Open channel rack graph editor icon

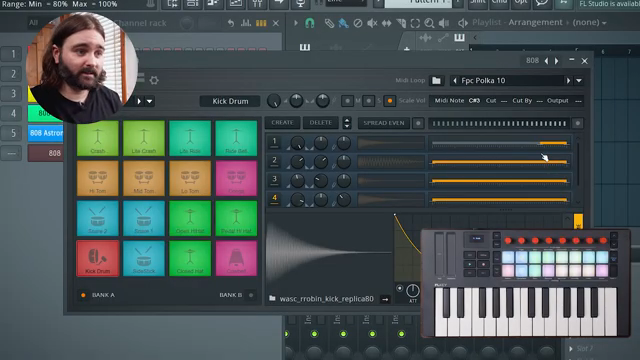pos(246,23)
